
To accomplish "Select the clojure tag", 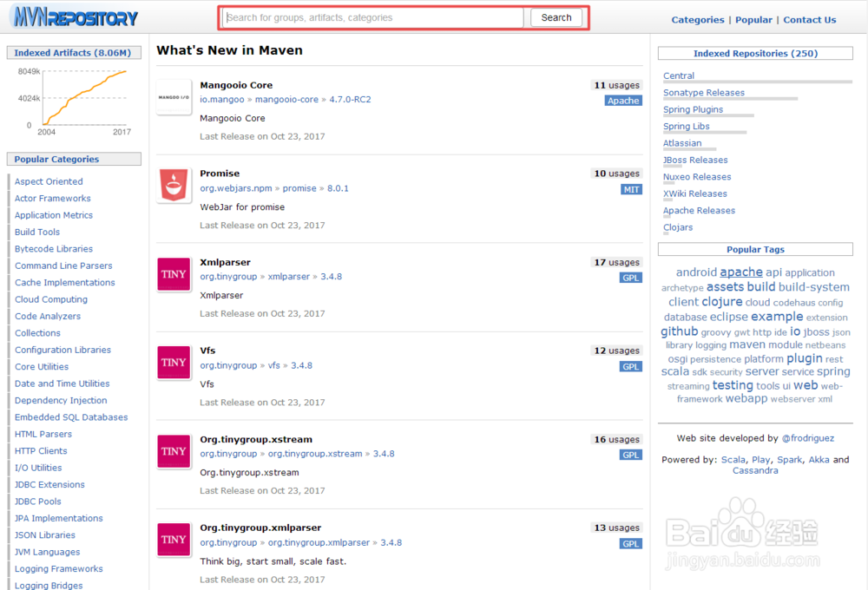I will pyautogui.click(x=722, y=302).
